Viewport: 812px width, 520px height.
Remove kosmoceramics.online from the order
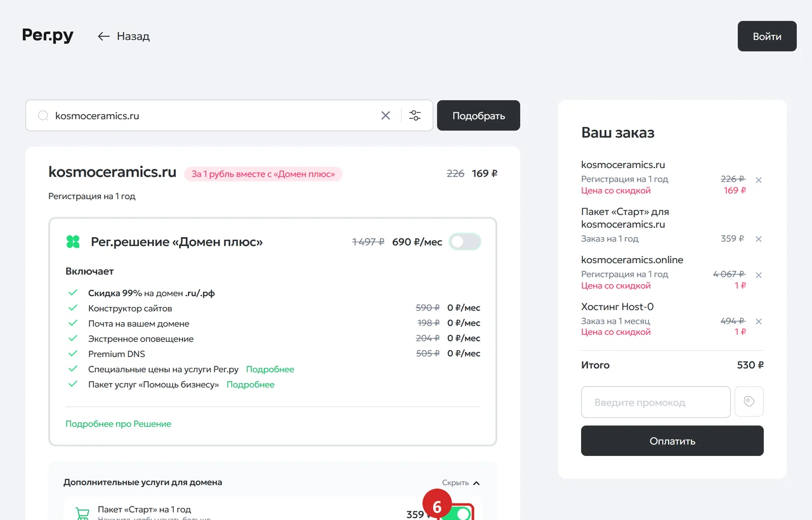(x=759, y=275)
